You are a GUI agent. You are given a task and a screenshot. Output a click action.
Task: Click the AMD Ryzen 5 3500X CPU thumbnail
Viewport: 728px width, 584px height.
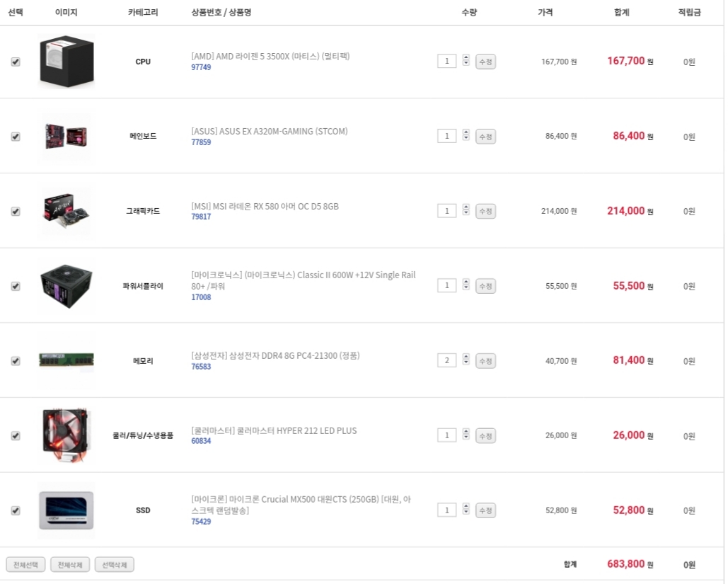click(x=66, y=62)
